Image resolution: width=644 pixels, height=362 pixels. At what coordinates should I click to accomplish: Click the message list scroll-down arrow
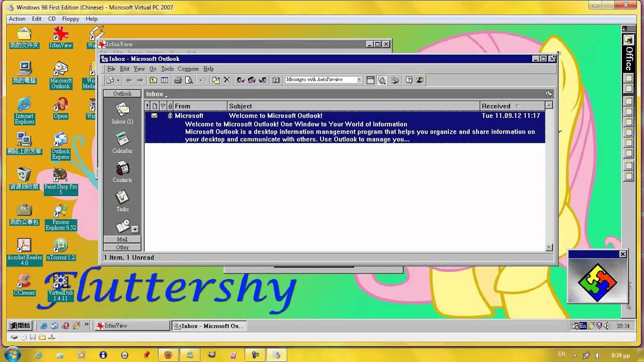549,247
